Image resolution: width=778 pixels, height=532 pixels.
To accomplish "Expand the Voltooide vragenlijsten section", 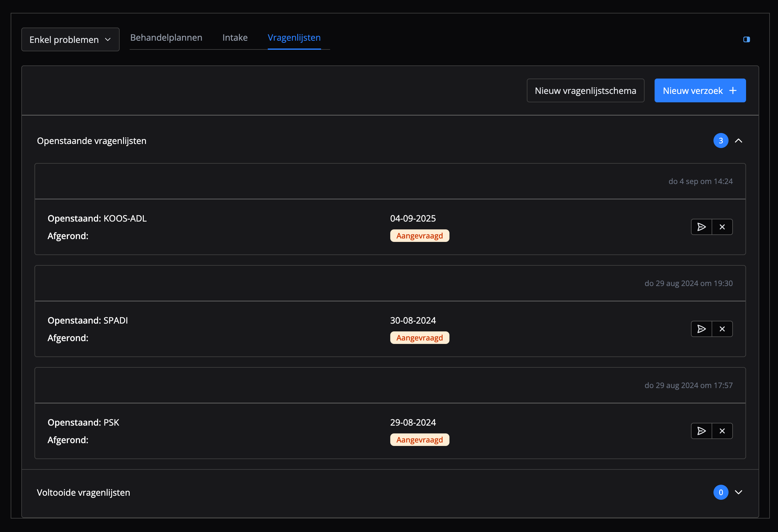I will point(738,492).
